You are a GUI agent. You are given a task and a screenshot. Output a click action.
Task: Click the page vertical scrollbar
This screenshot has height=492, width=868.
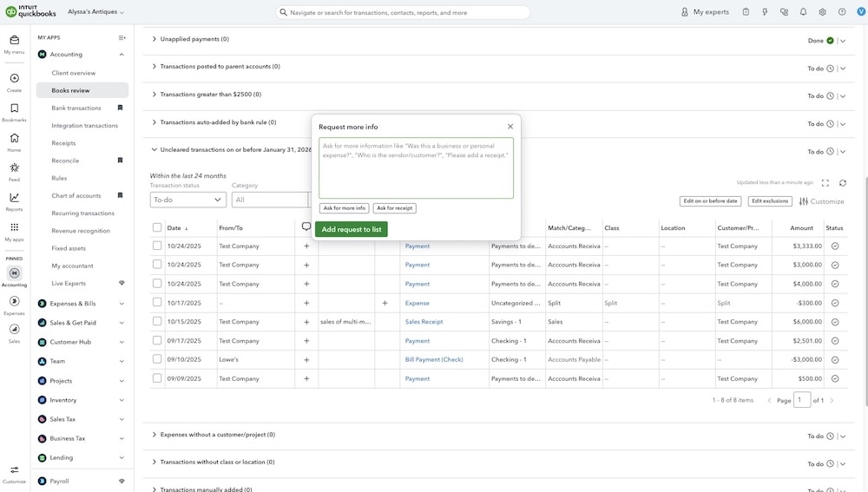coord(865,293)
